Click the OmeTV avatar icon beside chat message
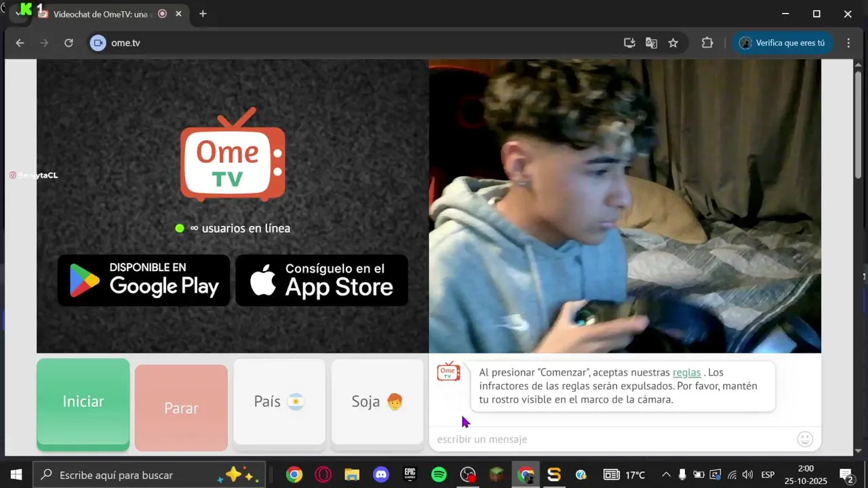This screenshot has width=868, height=488. pyautogui.click(x=448, y=371)
